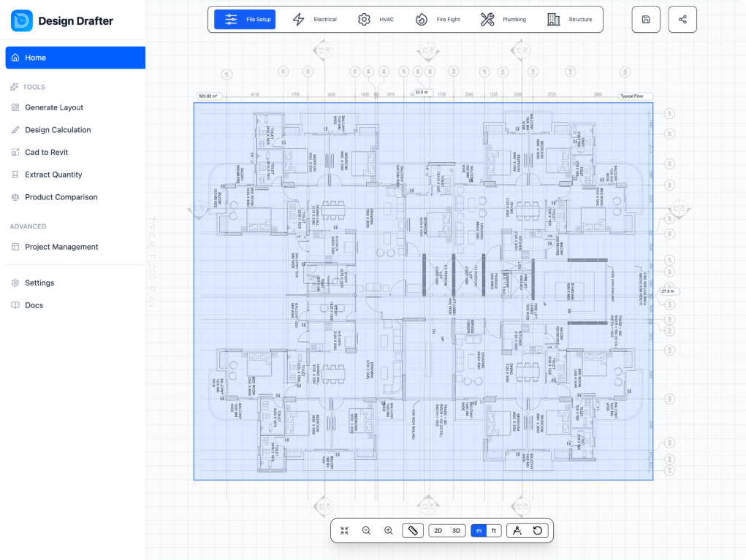Select the ruler measure tool
This screenshot has height=560, width=746.
413,531
